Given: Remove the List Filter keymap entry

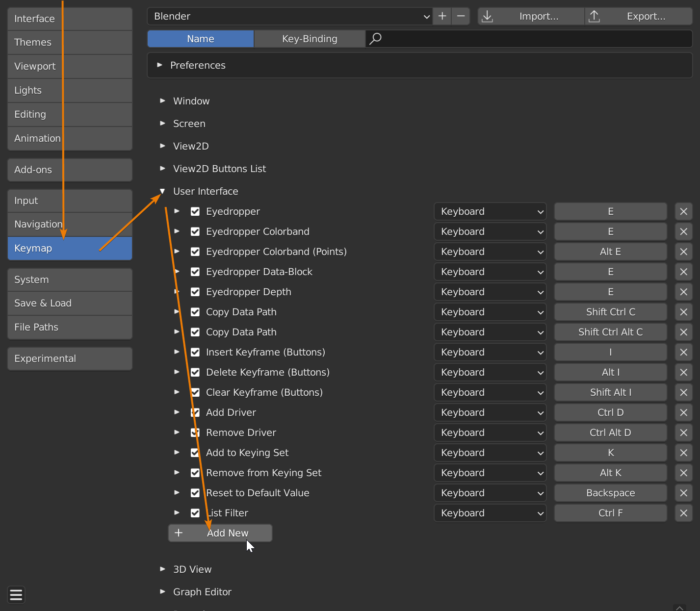Looking at the screenshot, I should click(x=683, y=513).
